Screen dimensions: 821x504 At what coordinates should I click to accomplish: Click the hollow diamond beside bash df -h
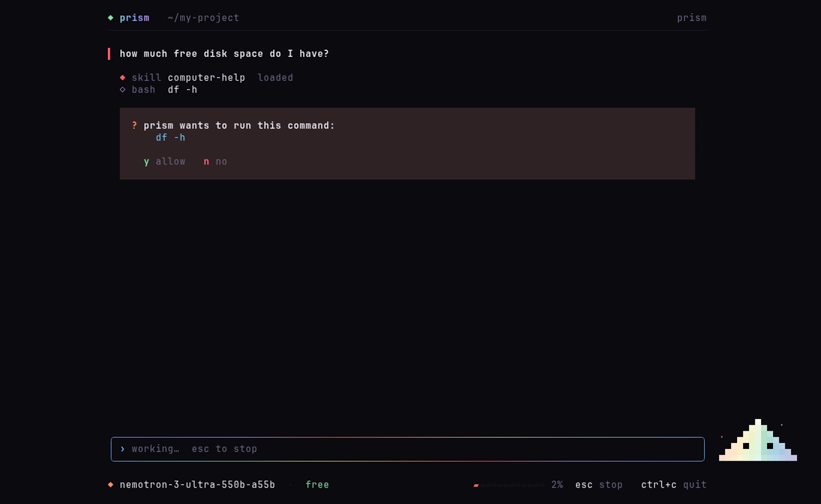coord(123,90)
